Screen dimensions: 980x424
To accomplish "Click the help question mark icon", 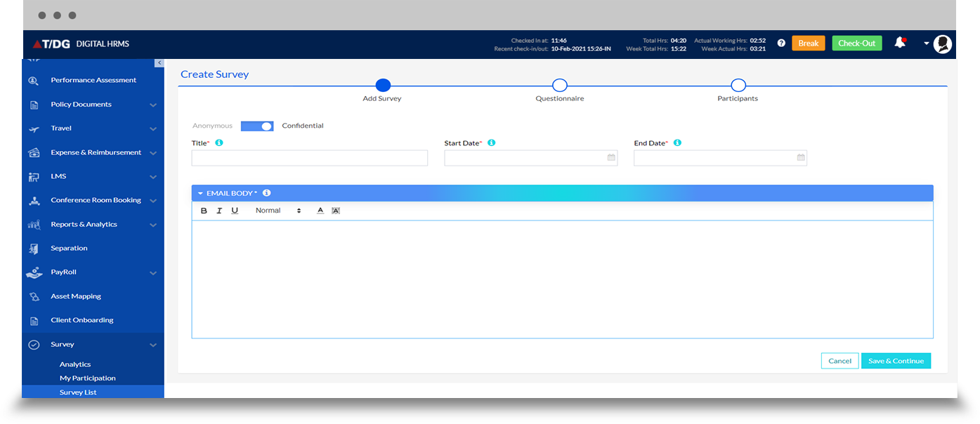I will [x=781, y=43].
